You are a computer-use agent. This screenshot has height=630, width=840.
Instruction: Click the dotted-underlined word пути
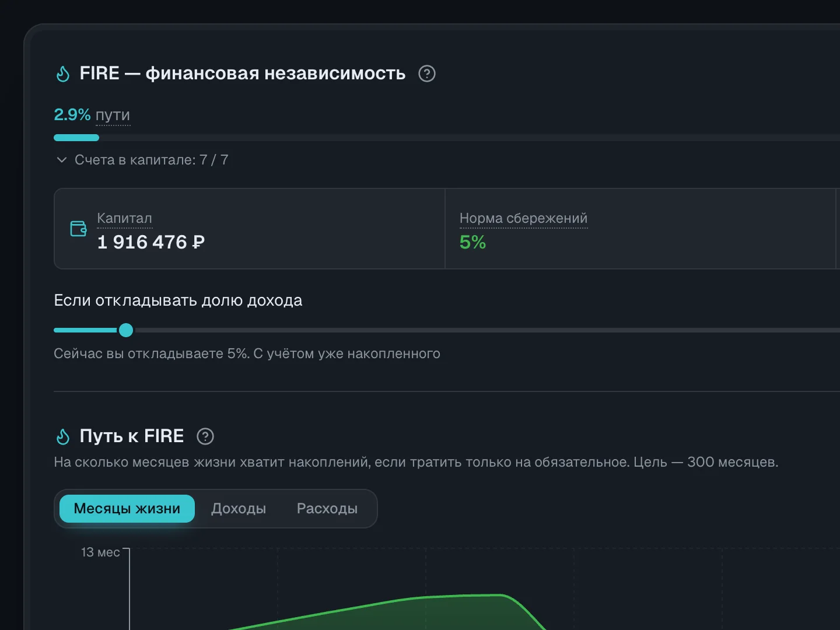(113, 115)
